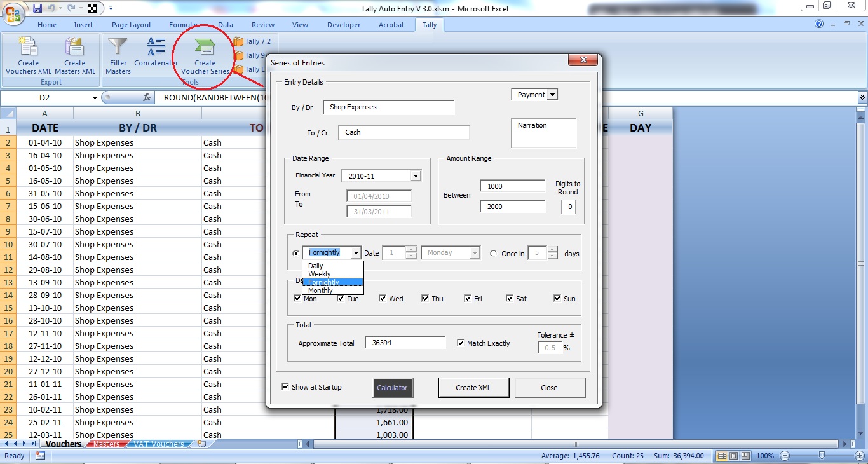Select the repeat frequency radio button
Image resolution: width=868 pixels, height=464 pixels.
(x=296, y=253)
